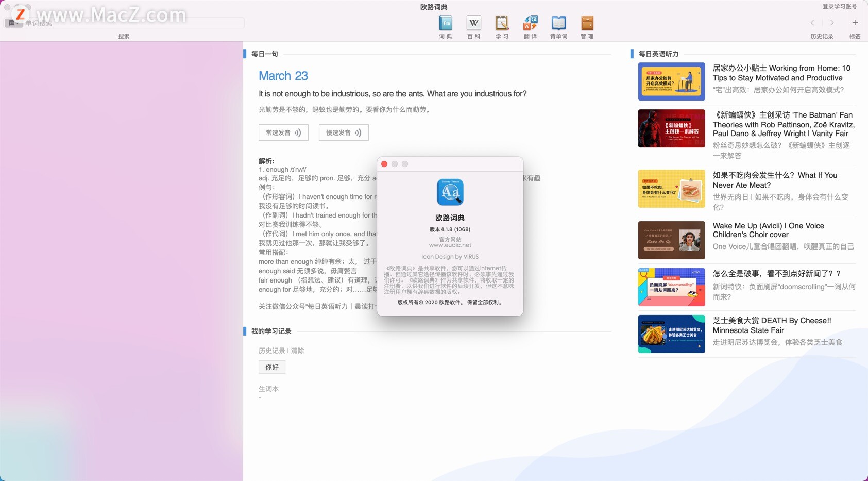The width and height of the screenshot is (868, 481).
Task: Open 居家办公小贴士 Working from Home title
Action: 781,73
